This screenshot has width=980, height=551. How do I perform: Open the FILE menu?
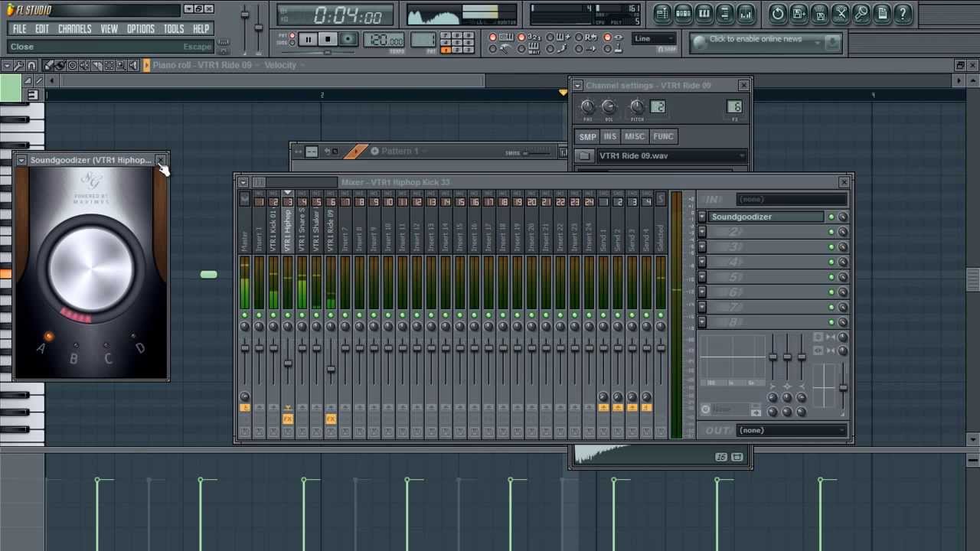[x=19, y=28]
